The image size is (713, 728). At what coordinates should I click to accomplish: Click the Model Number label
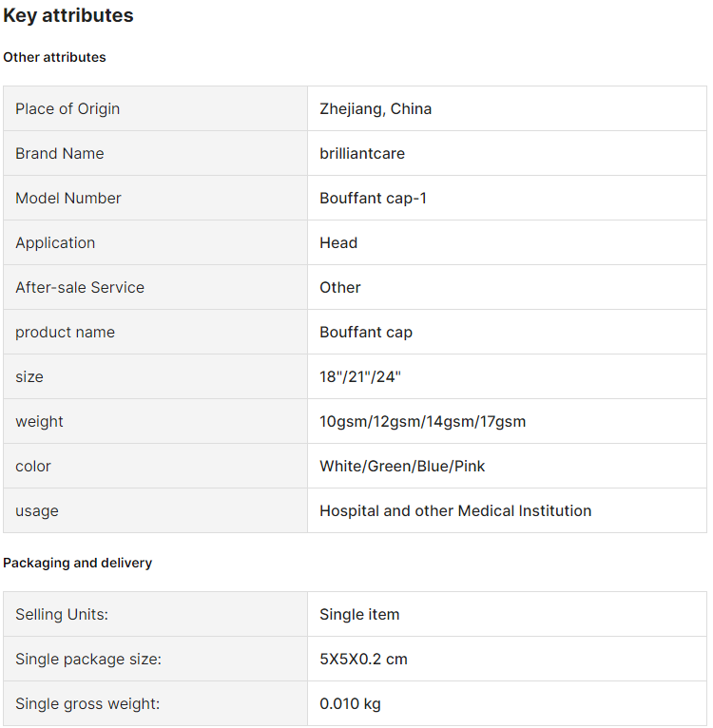(x=67, y=199)
